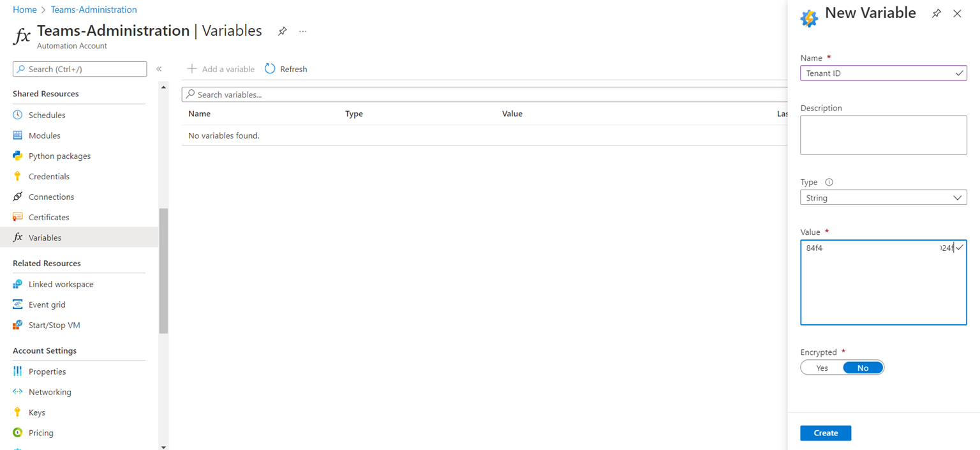The width and height of the screenshot is (980, 450).
Task: Open the Type dropdown showing String
Action: point(883,198)
